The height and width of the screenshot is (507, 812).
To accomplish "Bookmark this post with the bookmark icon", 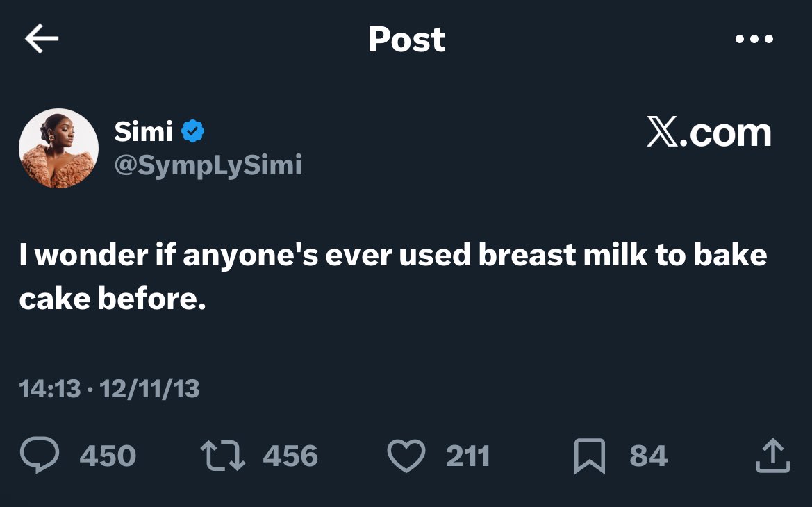I will point(589,456).
